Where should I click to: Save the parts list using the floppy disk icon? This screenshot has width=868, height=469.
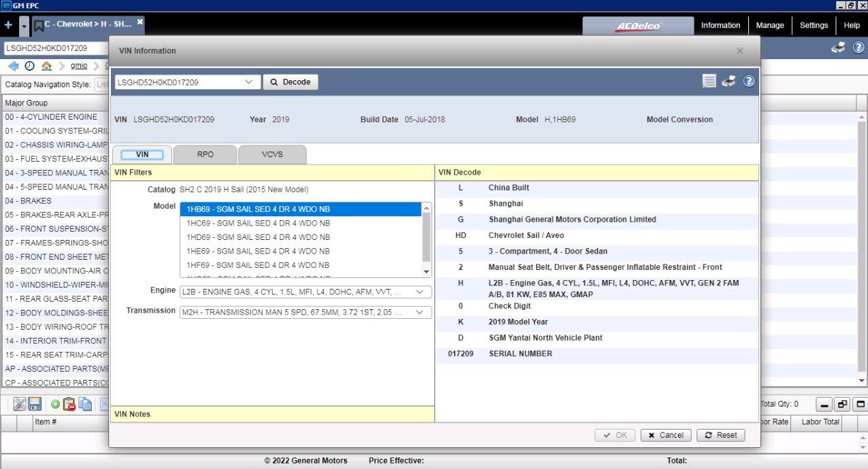click(x=34, y=404)
